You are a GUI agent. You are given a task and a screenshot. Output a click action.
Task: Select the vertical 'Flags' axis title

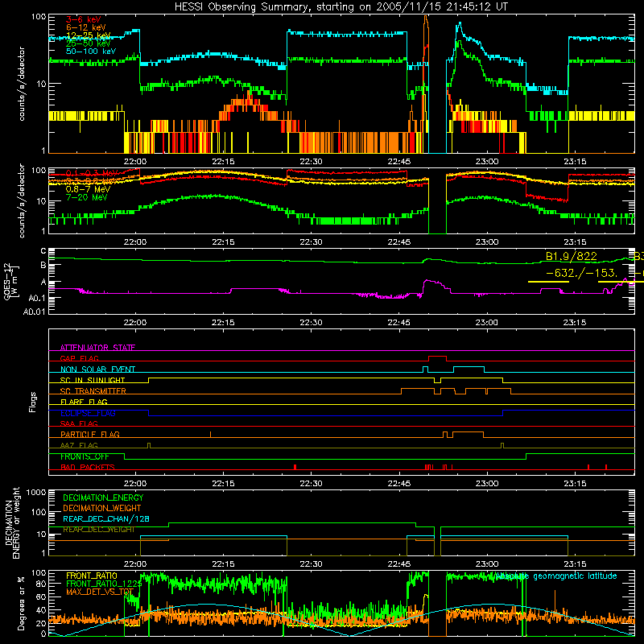pyautogui.click(x=33, y=402)
